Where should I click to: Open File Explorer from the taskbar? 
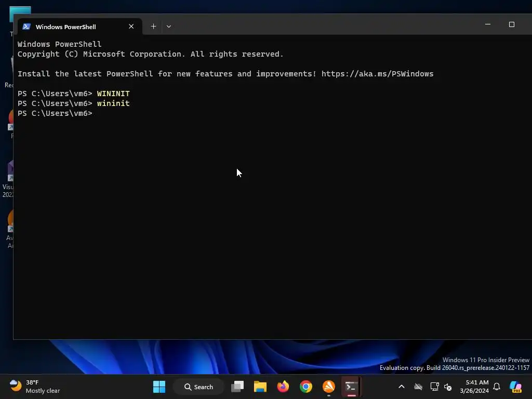(x=260, y=387)
